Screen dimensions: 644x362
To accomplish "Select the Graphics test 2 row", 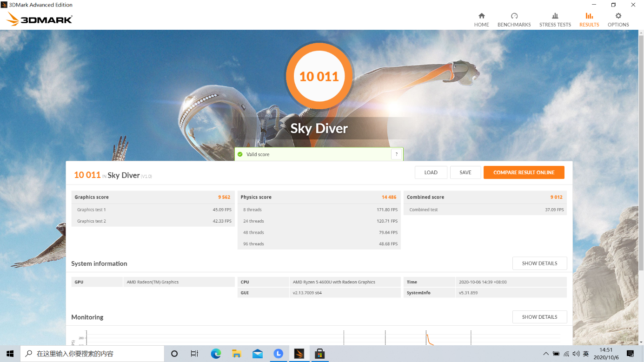I will pyautogui.click(x=153, y=221).
